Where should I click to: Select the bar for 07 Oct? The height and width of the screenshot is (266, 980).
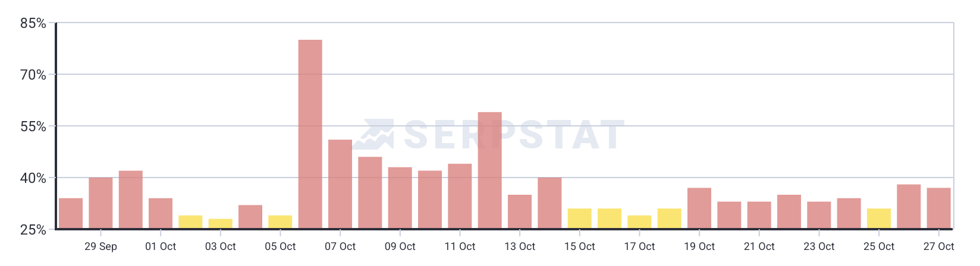(340, 184)
